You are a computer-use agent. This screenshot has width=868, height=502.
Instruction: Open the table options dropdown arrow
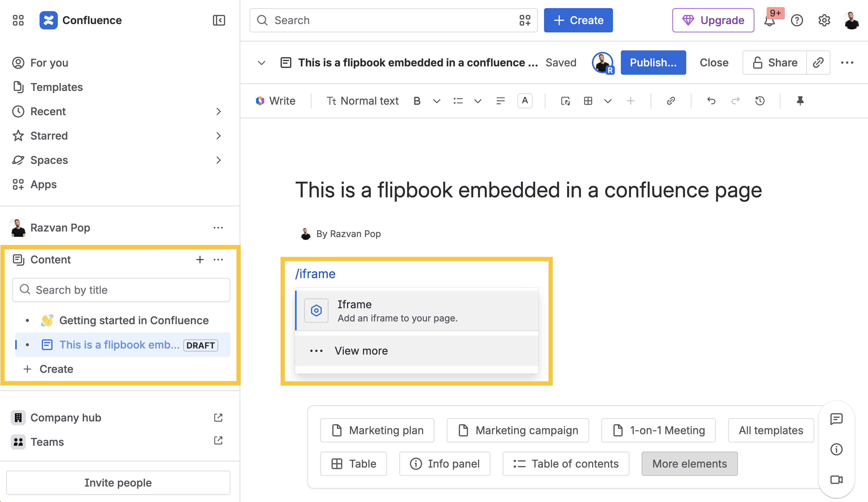608,101
